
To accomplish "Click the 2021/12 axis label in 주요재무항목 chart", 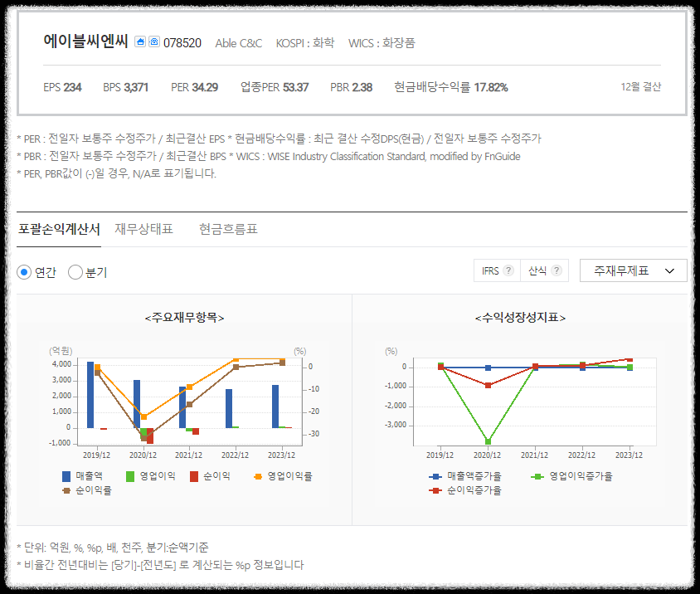I will click(189, 455).
